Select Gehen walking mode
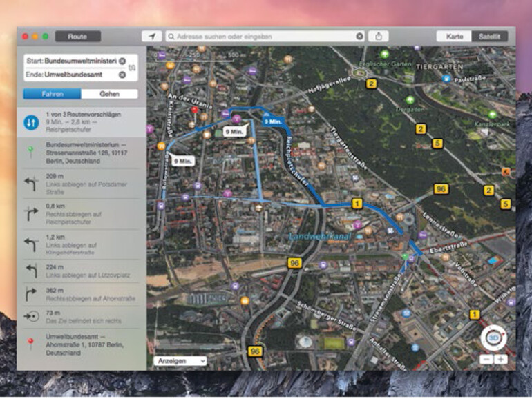532x399 pixels. [x=109, y=94]
